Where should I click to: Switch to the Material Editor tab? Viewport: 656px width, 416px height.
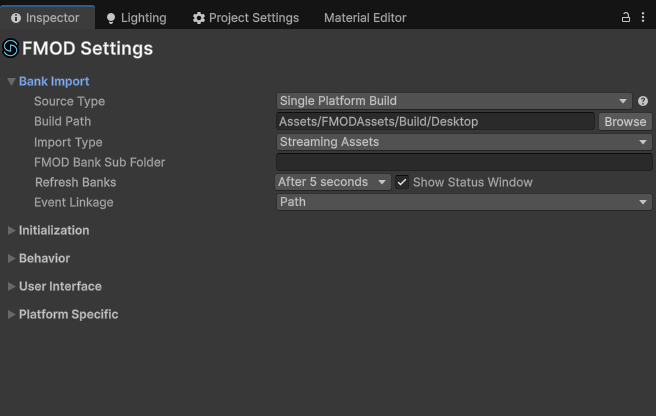[x=365, y=18]
